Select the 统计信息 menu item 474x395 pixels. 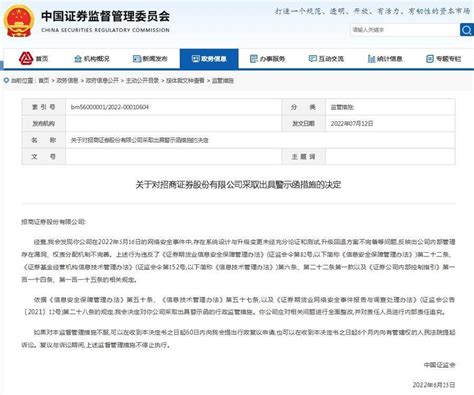click(x=385, y=59)
